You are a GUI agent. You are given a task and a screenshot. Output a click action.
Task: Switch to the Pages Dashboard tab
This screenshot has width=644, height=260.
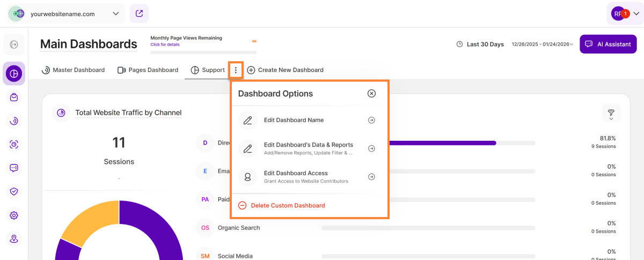click(x=148, y=70)
